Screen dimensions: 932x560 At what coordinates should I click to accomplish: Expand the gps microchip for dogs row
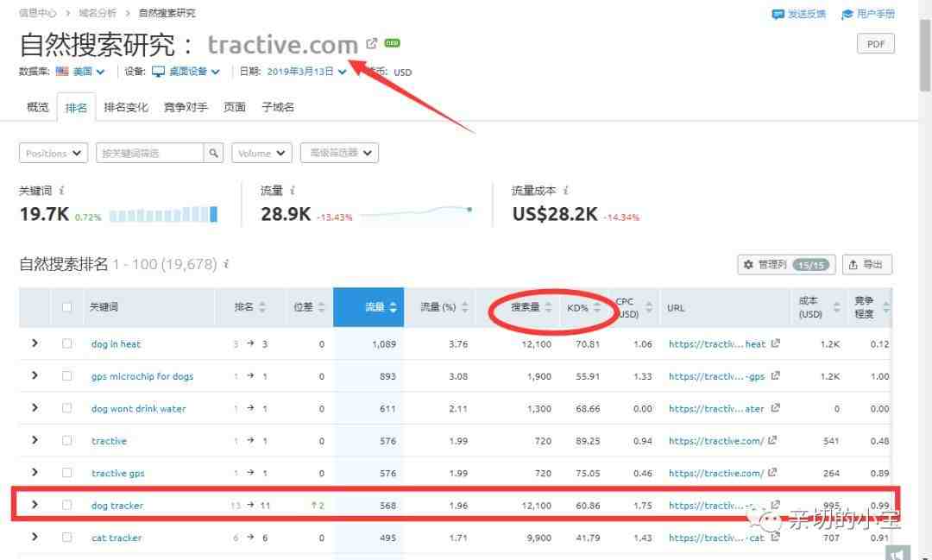tap(35, 375)
